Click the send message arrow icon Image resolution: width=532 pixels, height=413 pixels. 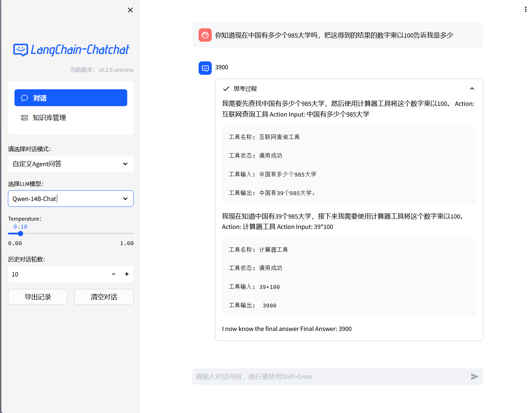(x=474, y=376)
